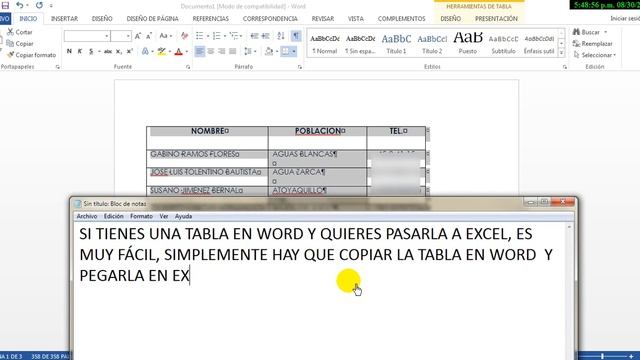
Task: Open the line spacing dropdown
Action: 249,51
